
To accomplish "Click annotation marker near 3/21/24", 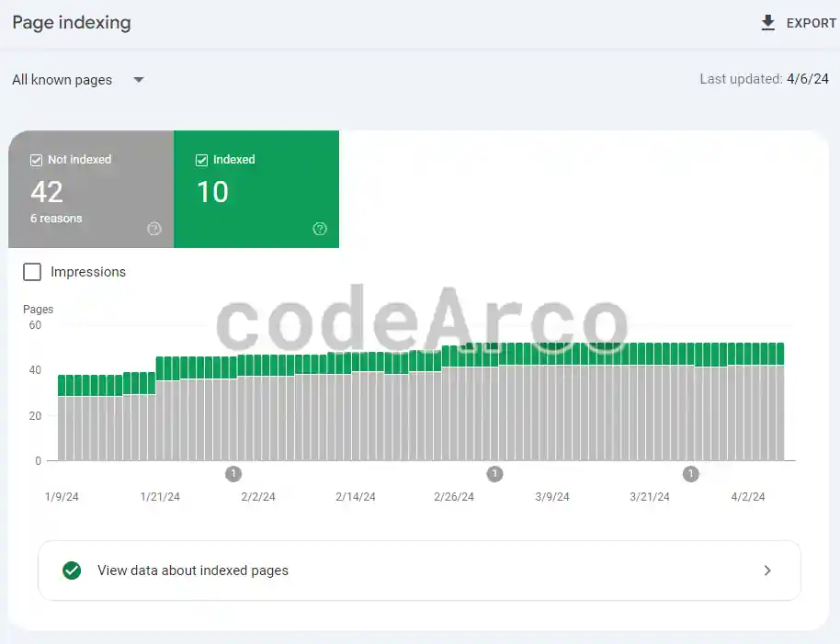I will point(690,474).
